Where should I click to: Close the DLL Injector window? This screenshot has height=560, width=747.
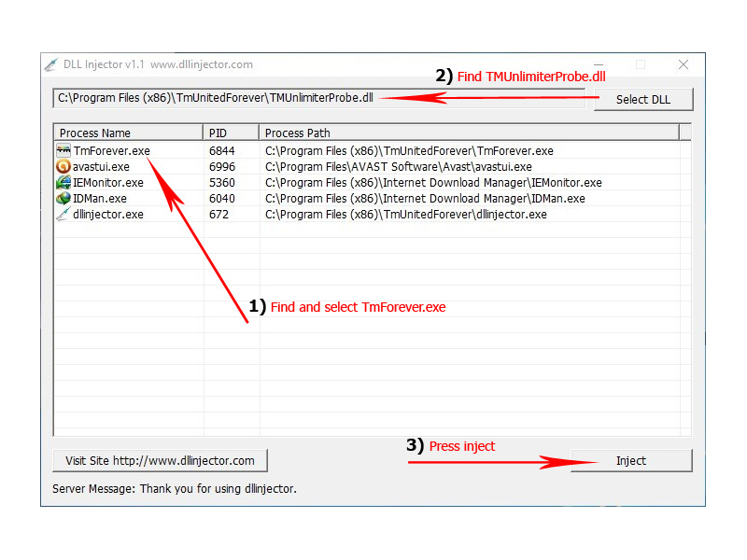coord(684,64)
